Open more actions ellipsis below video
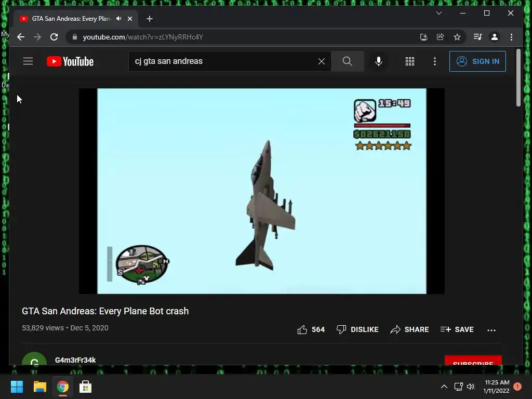The width and height of the screenshot is (532, 399). (491, 330)
